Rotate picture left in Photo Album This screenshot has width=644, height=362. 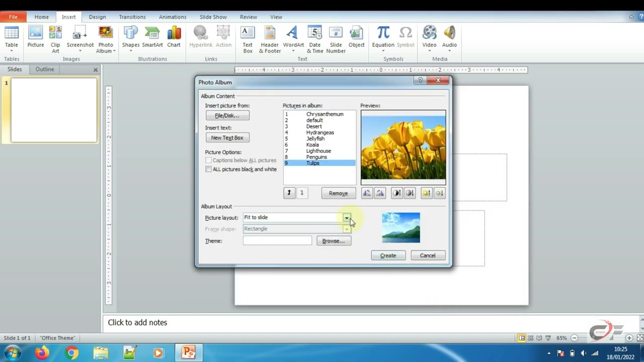coord(367,193)
